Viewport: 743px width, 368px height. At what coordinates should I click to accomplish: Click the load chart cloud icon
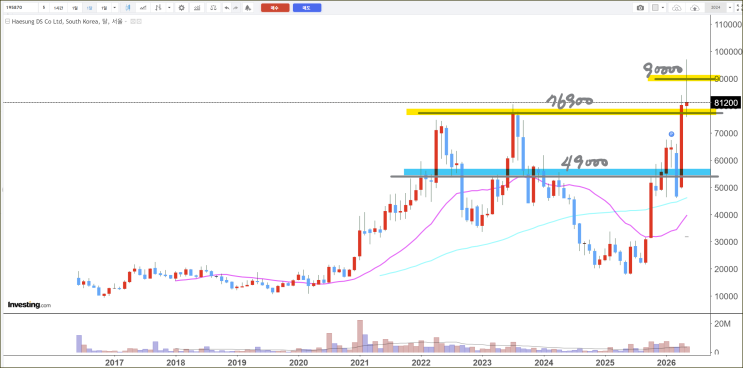677,8
